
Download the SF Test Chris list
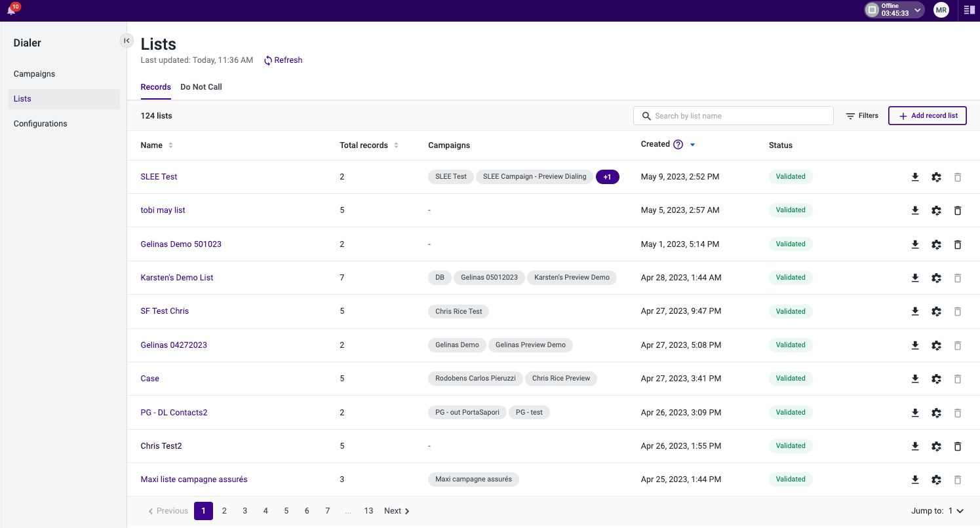915,311
